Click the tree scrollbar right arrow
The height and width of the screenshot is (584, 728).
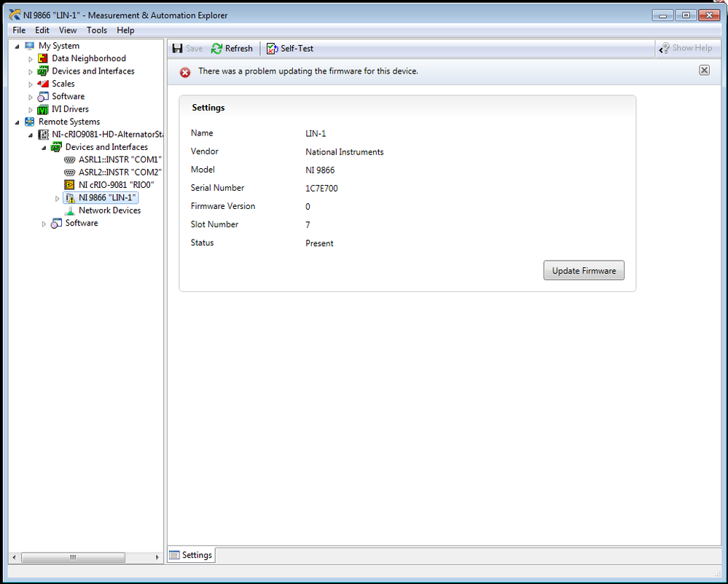click(157, 557)
